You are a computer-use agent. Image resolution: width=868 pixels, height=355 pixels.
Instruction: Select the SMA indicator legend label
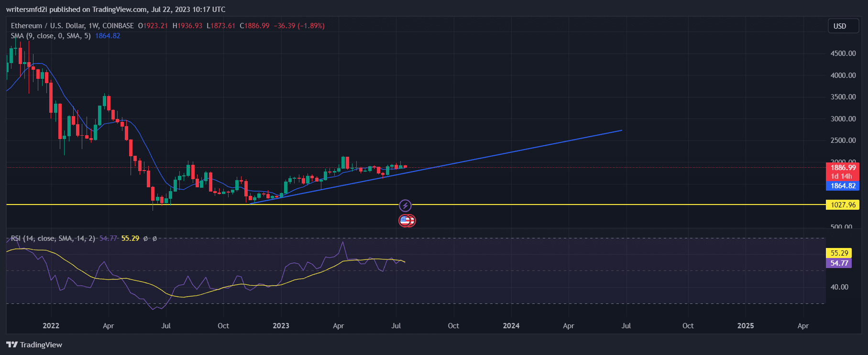pos(51,36)
